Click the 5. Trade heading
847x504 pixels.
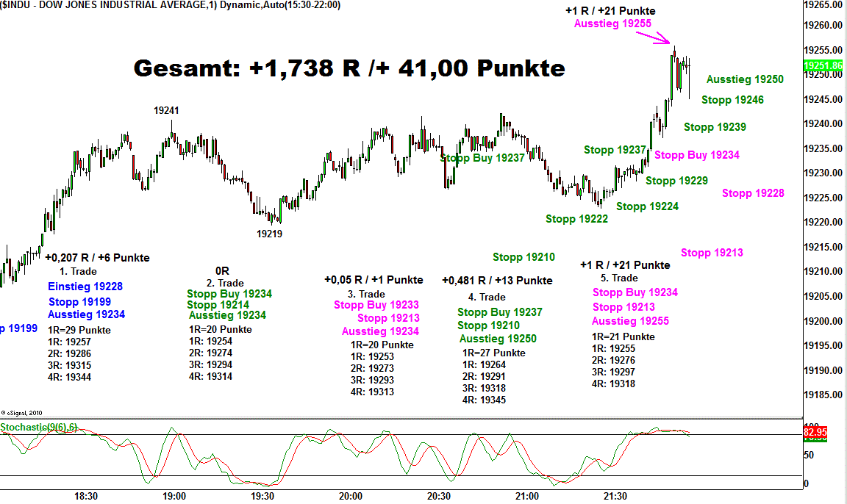[624, 278]
